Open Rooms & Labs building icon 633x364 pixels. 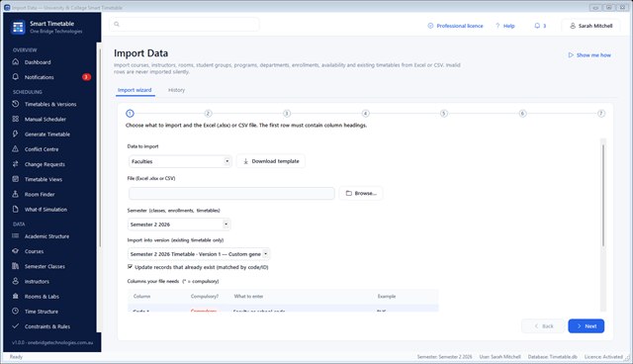click(x=16, y=296)
